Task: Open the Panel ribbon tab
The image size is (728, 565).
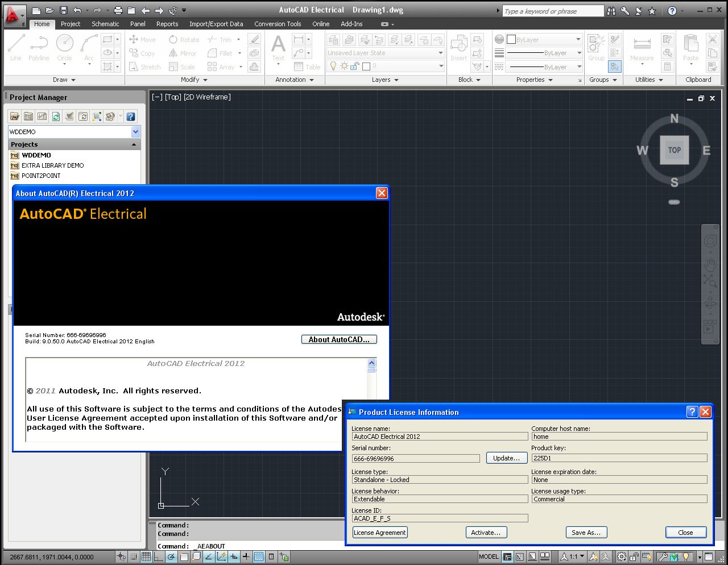Action: (138, 24)
